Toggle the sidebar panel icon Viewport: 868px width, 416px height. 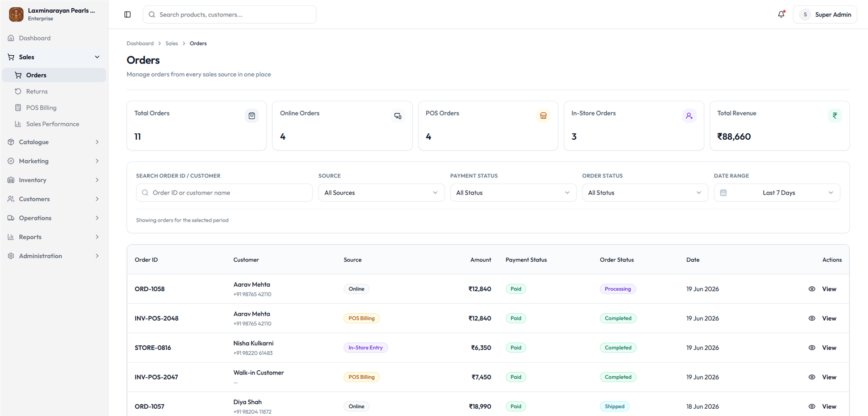click(127, 15)
